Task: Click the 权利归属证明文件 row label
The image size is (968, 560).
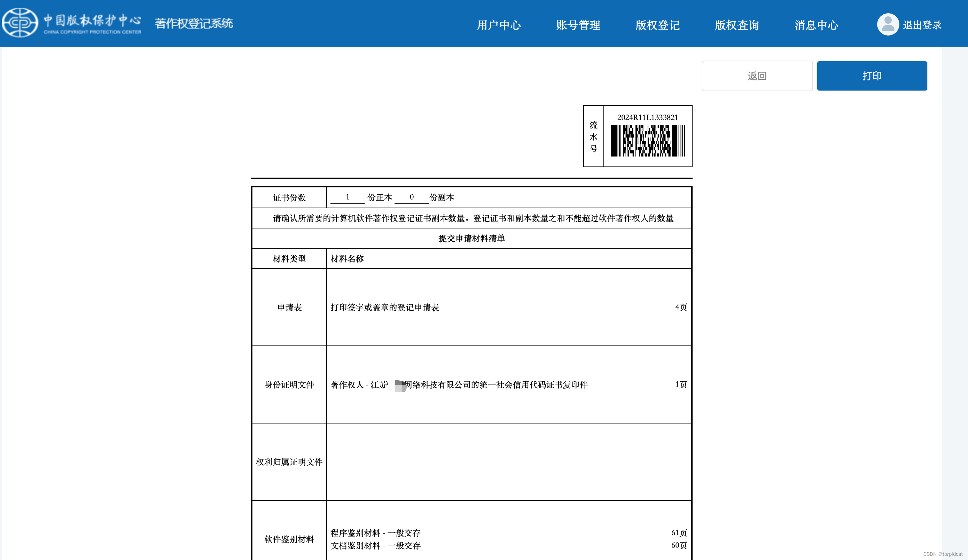Action: click(289, 462)
